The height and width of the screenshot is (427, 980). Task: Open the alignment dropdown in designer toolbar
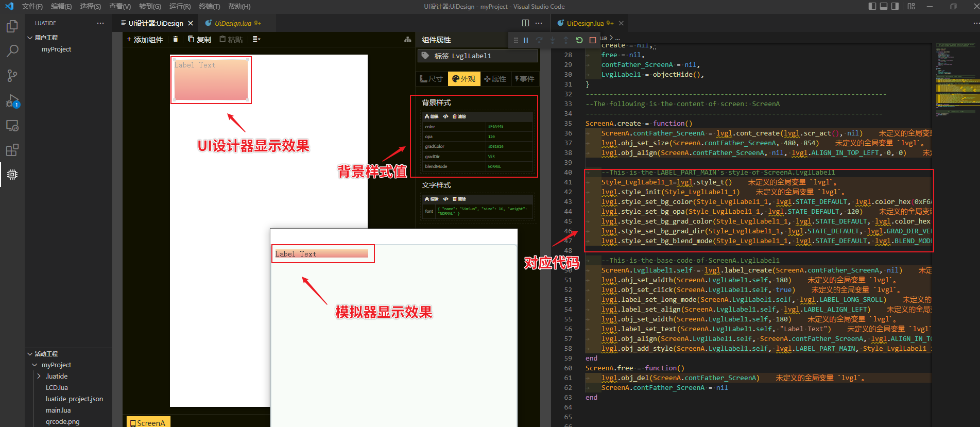click(x=256, y=39)
